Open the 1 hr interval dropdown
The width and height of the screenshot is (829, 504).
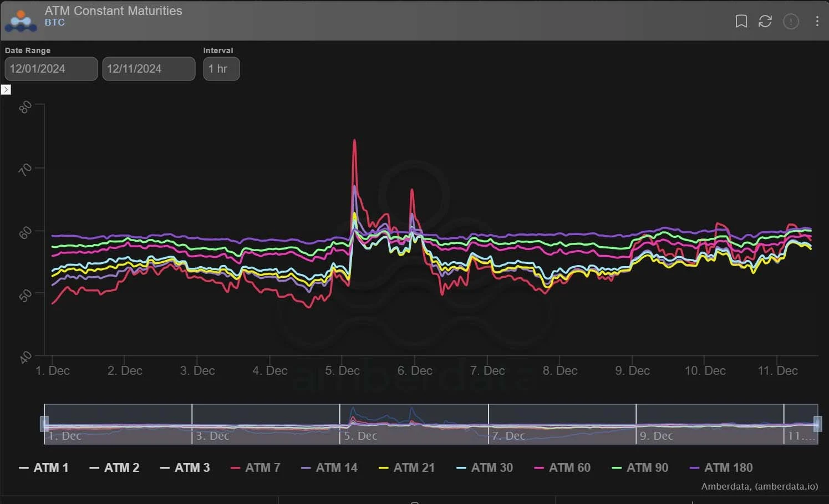pyautogui.click(x=221, y=69)
